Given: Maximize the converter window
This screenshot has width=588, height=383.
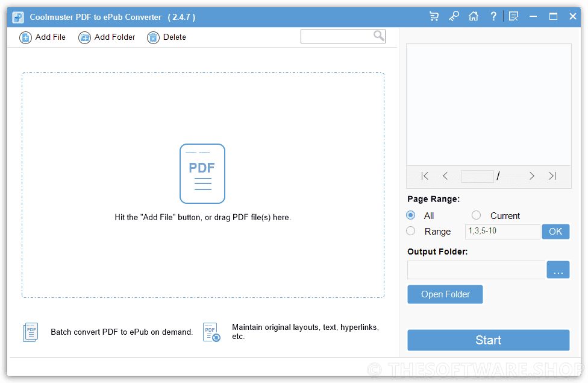Looking at the screenshot, I should (552, 16).
